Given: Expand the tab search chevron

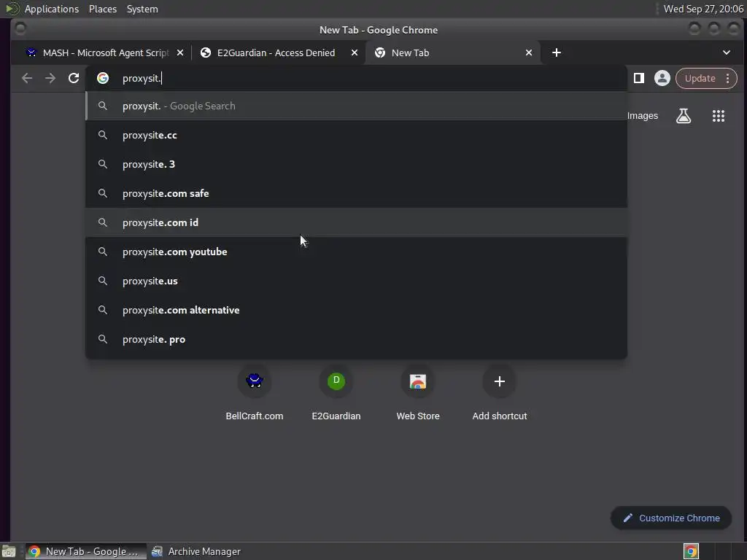Looking at the screenshot, I should click(727, 52).
